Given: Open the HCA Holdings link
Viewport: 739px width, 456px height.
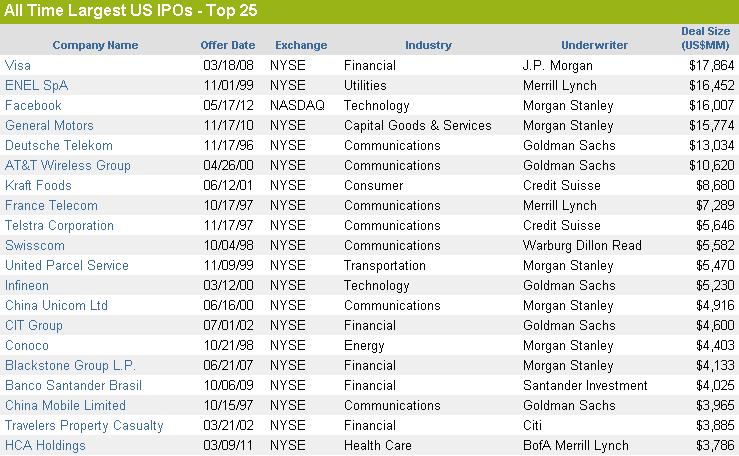Looking at the screenshot, I should pos(45,446).
